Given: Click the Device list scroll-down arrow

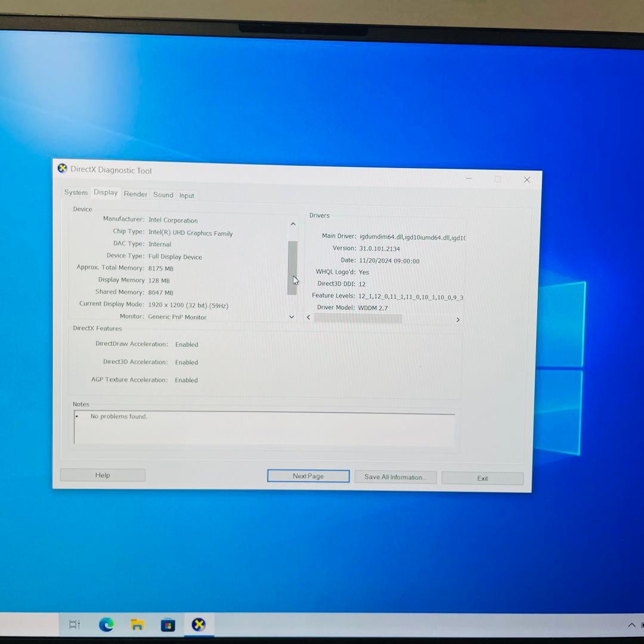Looking at the screenshot, I should (292, 317).
